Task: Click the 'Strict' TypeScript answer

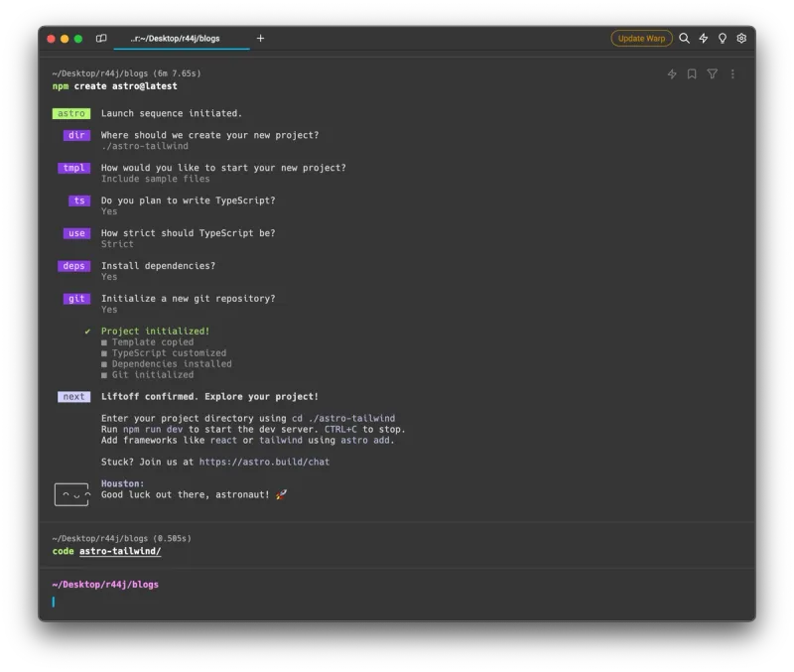Action: coord(117,244)
